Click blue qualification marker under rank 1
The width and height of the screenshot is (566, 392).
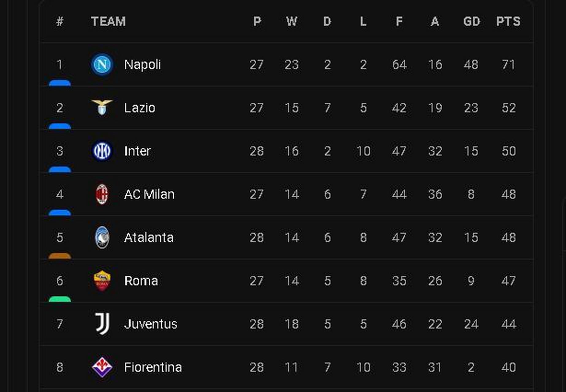(x=60, y=83)
